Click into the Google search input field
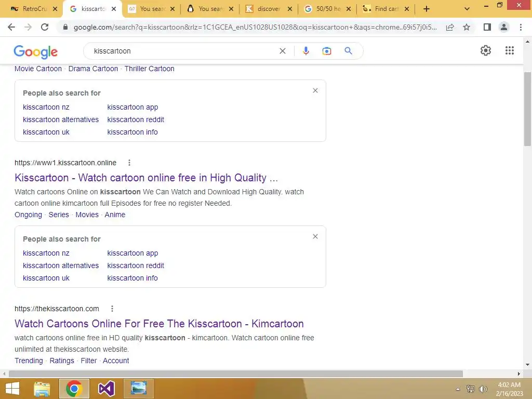This screenshot has height=399, width=532. pos(183,51)
